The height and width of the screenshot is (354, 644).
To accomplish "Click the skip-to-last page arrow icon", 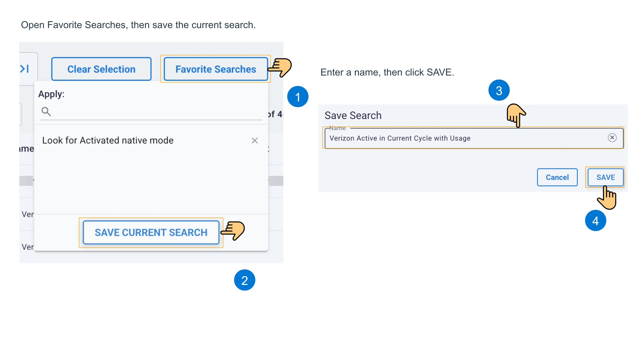I will click(24, 69).
